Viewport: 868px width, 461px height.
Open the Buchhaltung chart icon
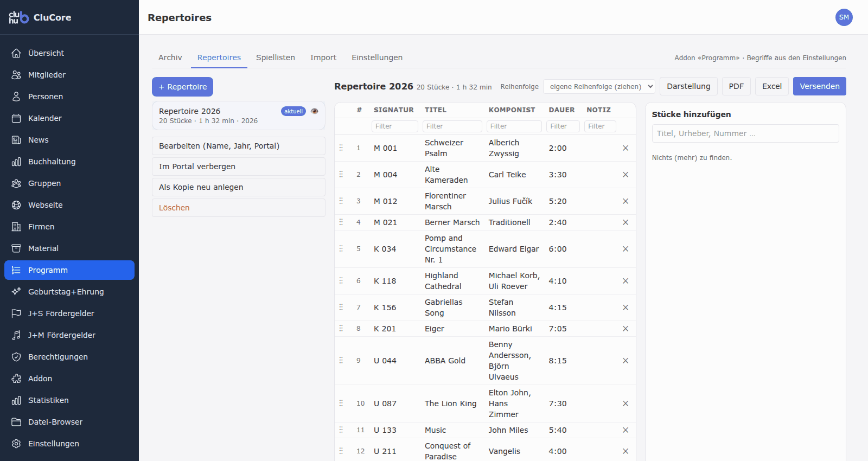click(16, 162)
